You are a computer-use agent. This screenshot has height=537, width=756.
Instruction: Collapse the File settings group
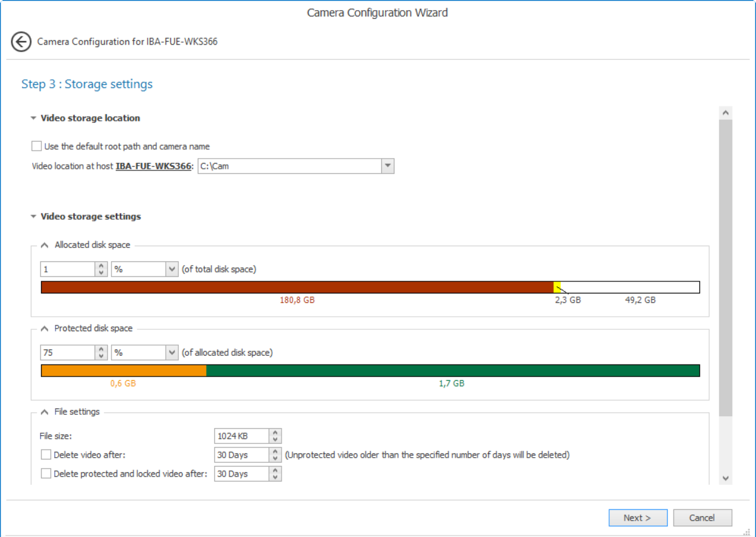[44, 412]
